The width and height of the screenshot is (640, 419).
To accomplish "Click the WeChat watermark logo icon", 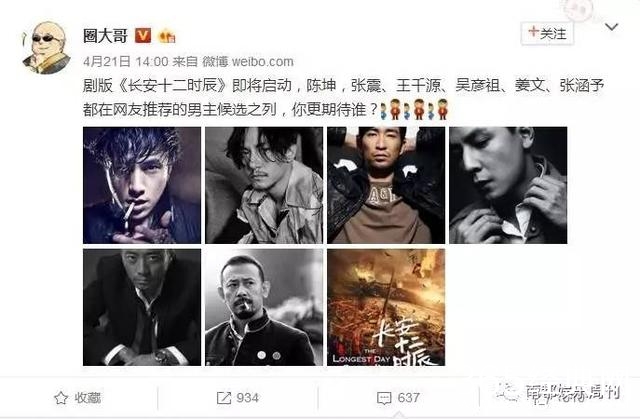I will tap(509, 392).
